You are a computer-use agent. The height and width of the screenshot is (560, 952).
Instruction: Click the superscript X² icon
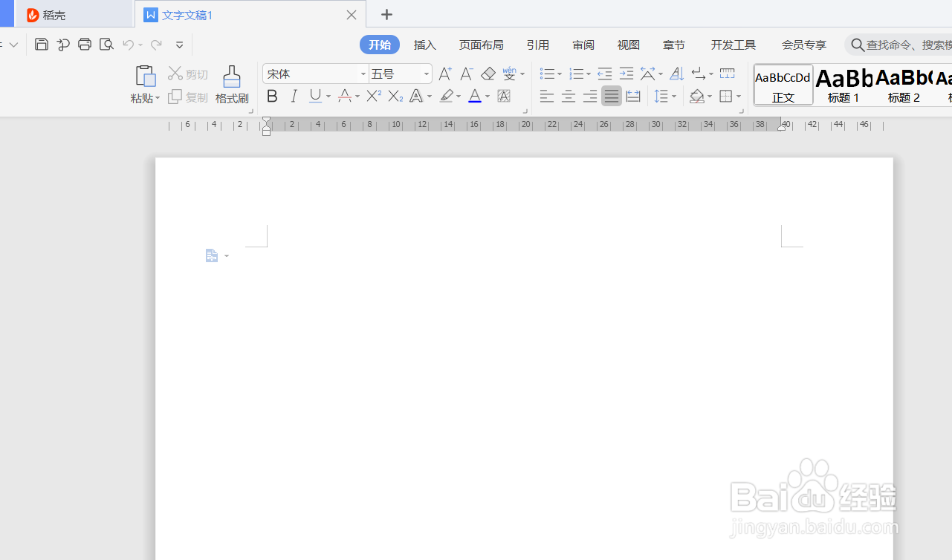coord(372,96)
